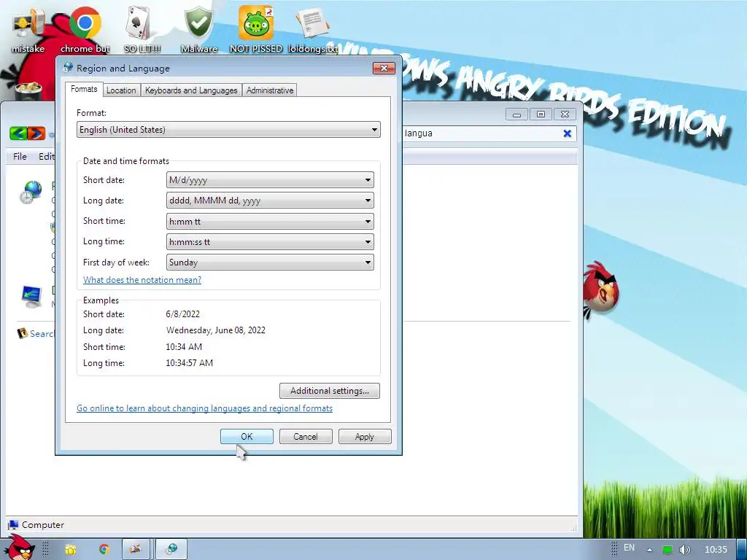Click the EN language indicator in tray
This screenshot has width=747, height=560.
(629, 548)
